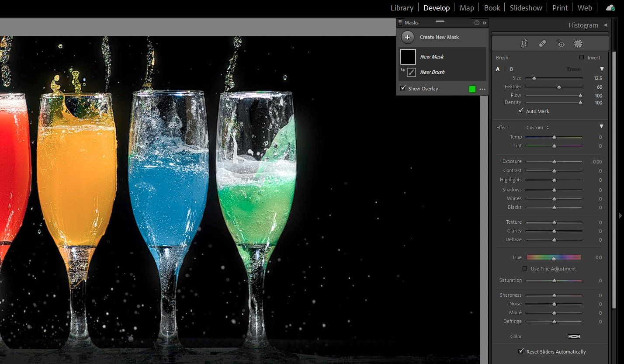Click the Color swatch box with X
This screenshot has width=624, height=364.
[x=574, y=336]
